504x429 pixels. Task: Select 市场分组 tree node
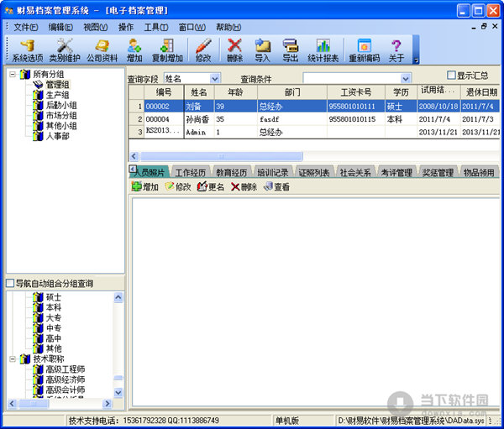point(61,115)
